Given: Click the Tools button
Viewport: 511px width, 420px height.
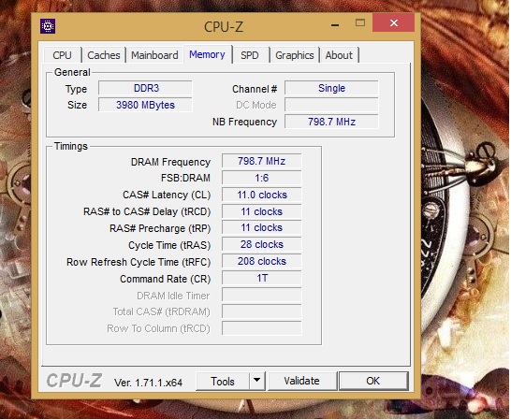Looking at the screenshot, I should (223, 382).
